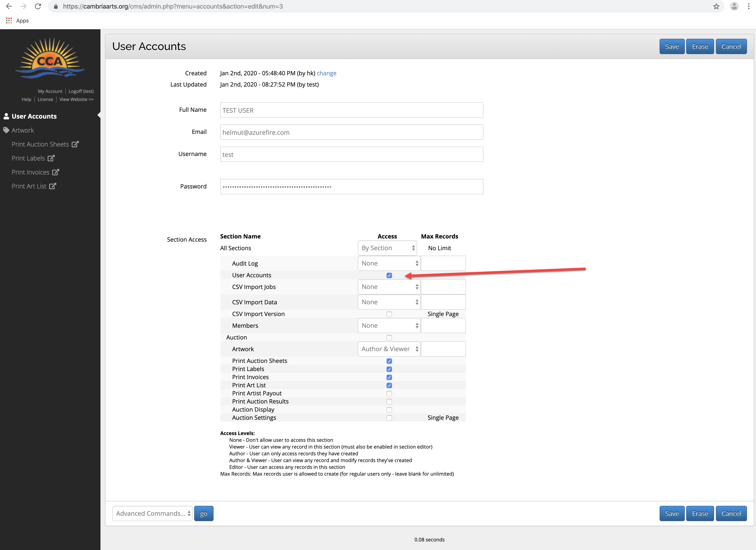
Task: Bookmark page with star icon
Action: tap(716, 6)
